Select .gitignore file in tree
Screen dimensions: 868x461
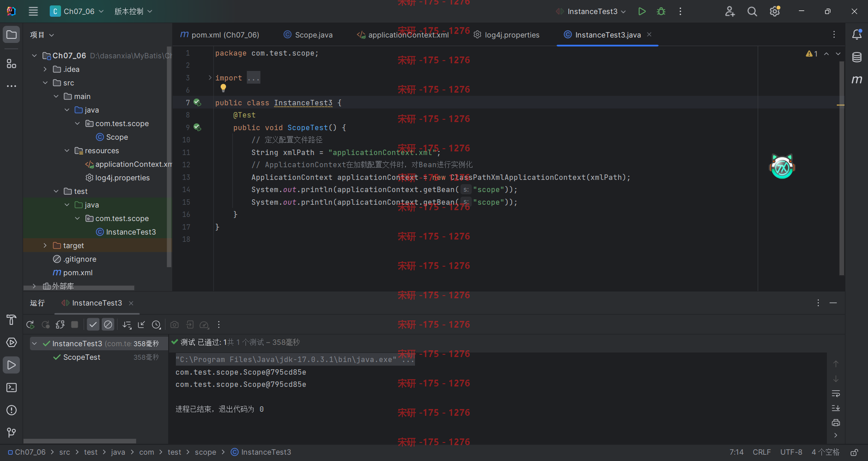[x=75, y=259]
